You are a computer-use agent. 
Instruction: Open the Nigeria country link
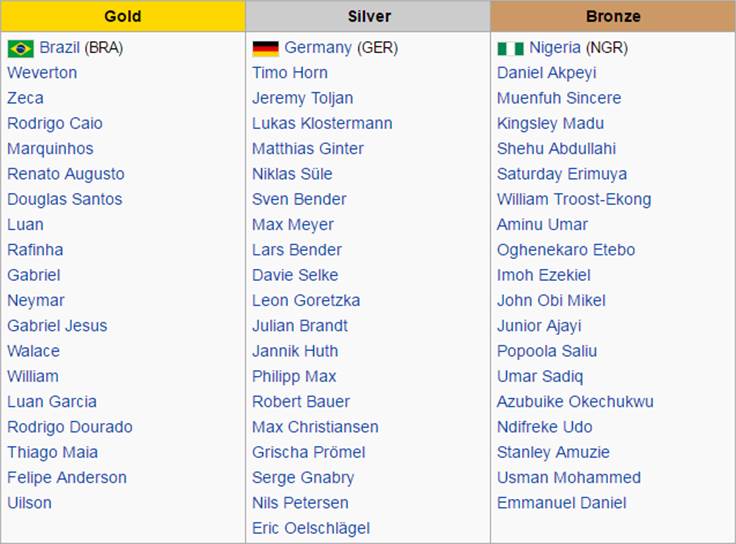point(555,48)
